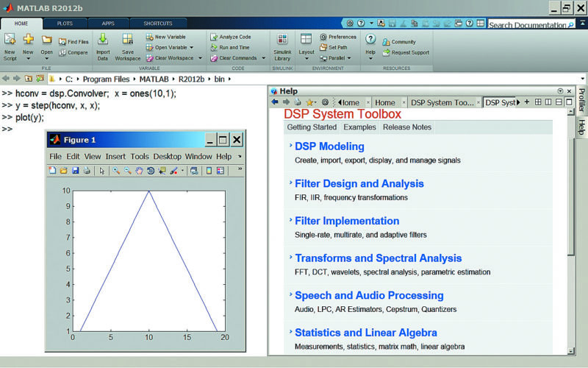
Task: Open Statistics and Linear Algebra link
Action: pos(365,333)
